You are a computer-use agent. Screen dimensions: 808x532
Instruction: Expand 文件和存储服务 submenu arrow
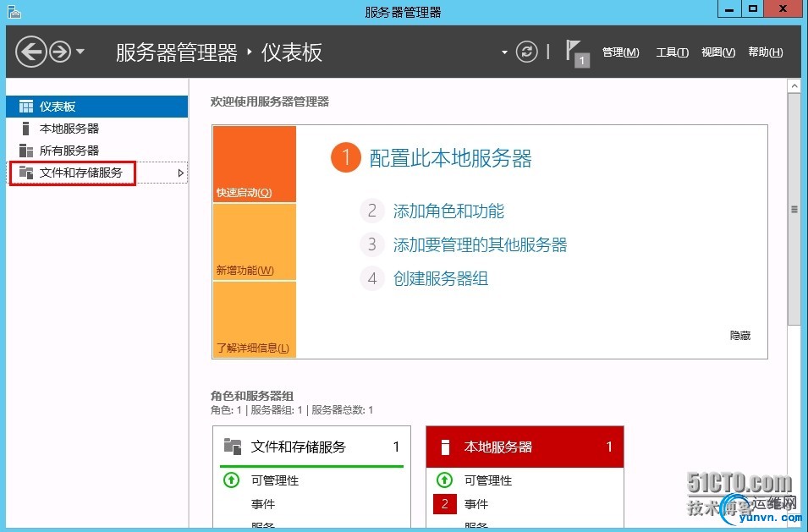click(180, 173)
